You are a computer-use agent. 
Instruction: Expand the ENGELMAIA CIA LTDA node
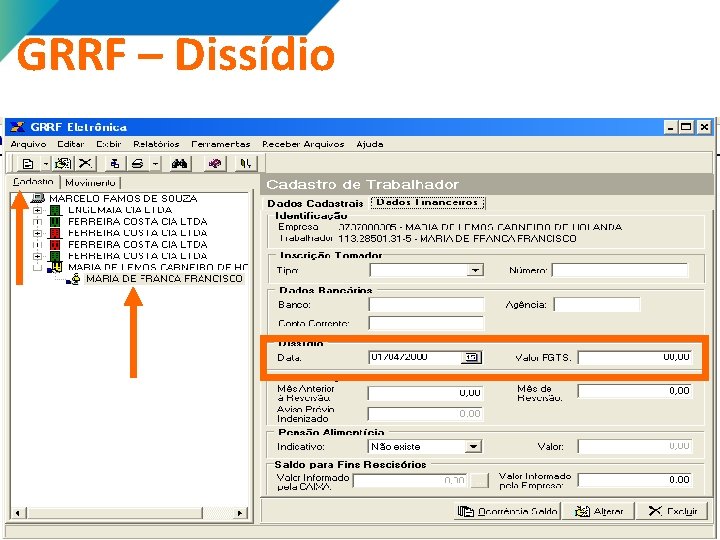38,210
